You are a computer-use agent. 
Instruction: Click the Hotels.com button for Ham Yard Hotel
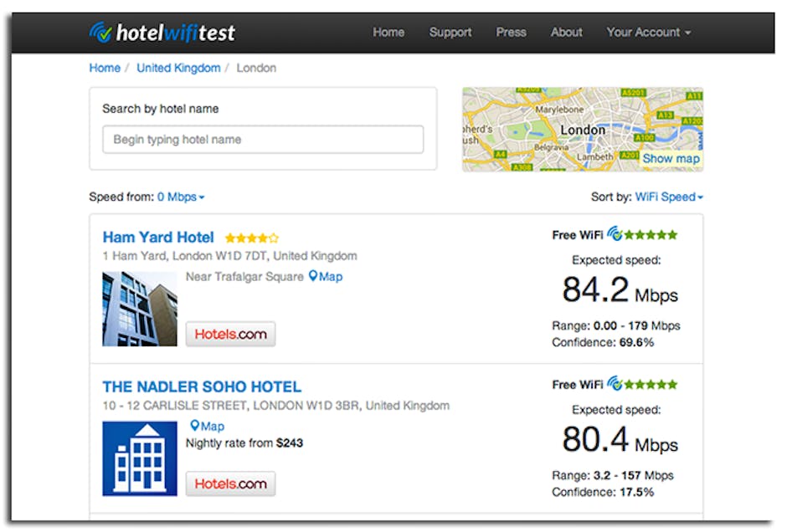pos(230,334)
